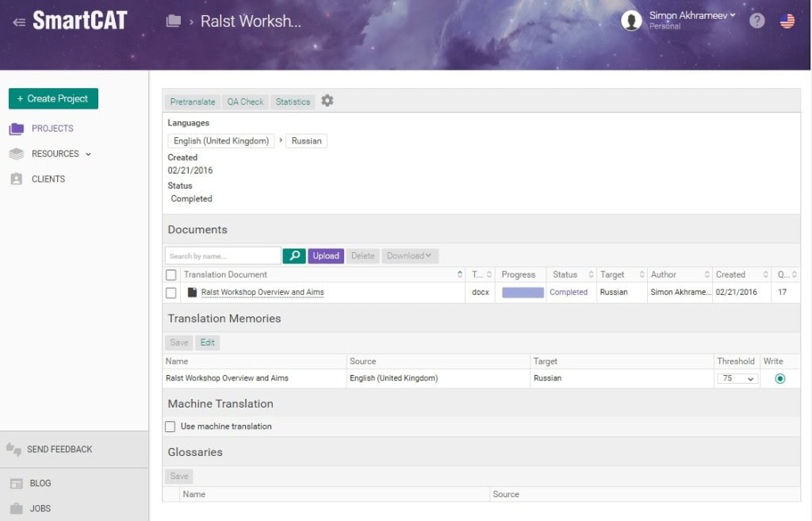Click the translation memory name Ralst Workshop Overview and Aims
This screenshot has height=521, width=812.
point(227,378)
